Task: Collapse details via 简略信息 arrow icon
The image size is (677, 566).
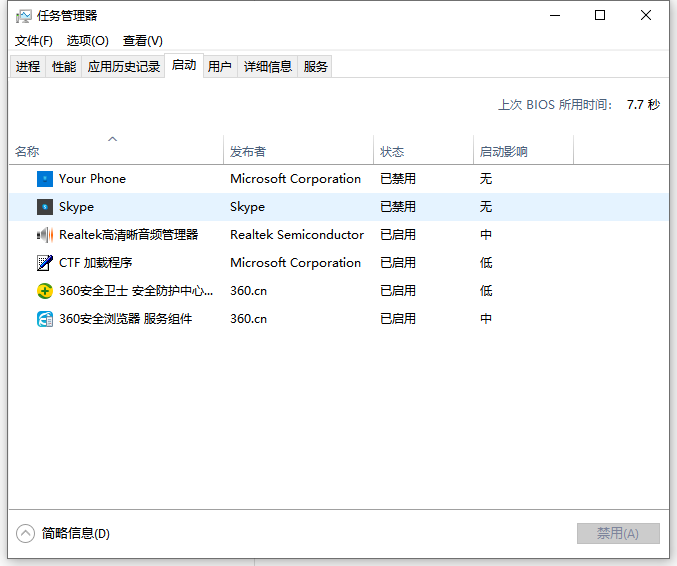Action: pos(25,534)
